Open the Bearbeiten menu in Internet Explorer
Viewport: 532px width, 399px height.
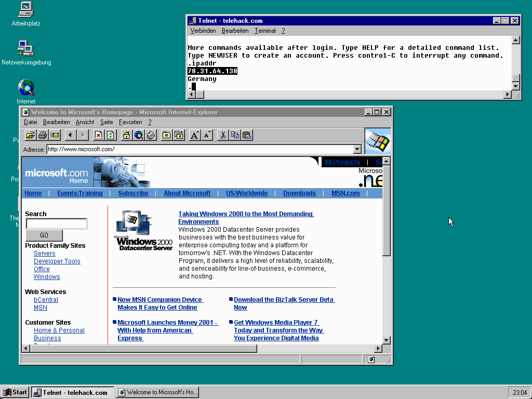[56, 122]
